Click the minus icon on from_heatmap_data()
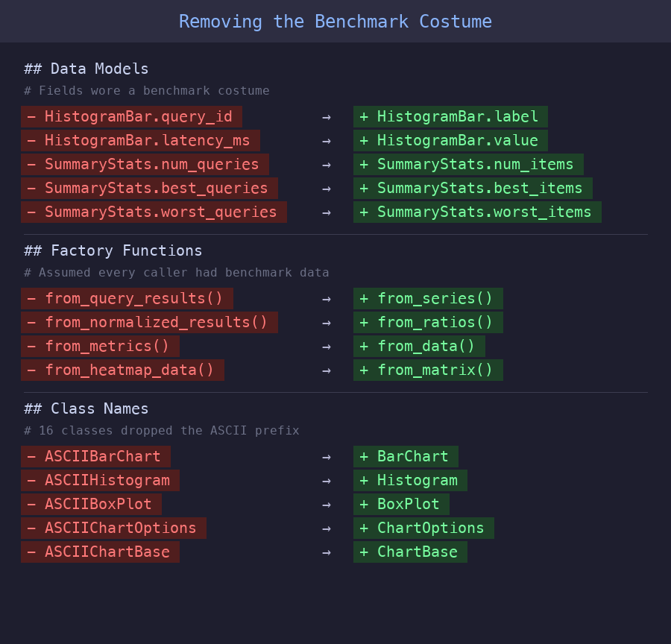Screen dimensions: 671x644 click(31, 370)
